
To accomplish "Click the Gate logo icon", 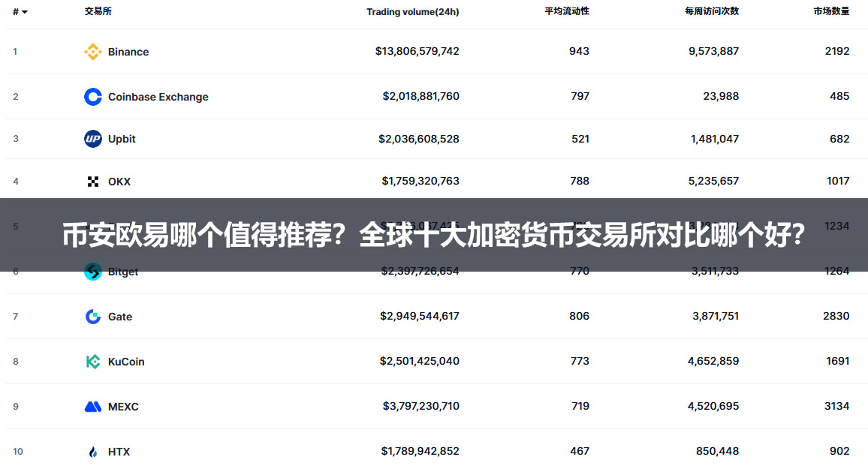I will pyautogui.click(x=93, y=317).
